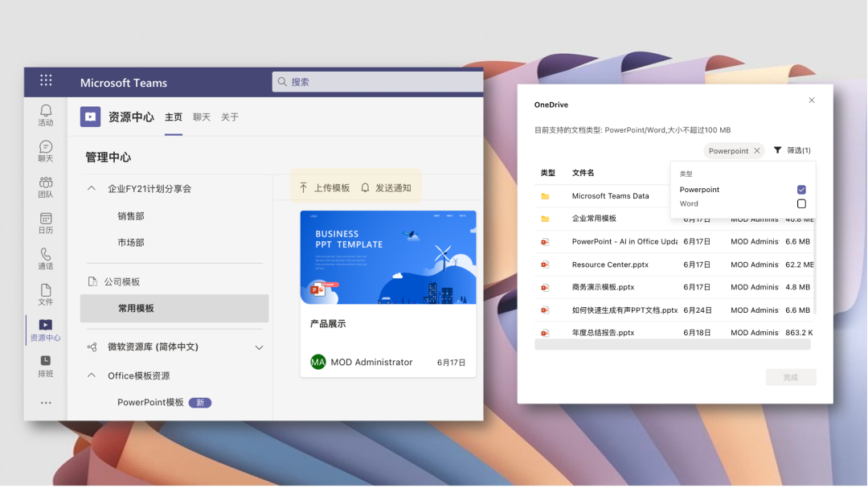
Task: Click the document icon beside 公司模板
Action: pos(92,281)
